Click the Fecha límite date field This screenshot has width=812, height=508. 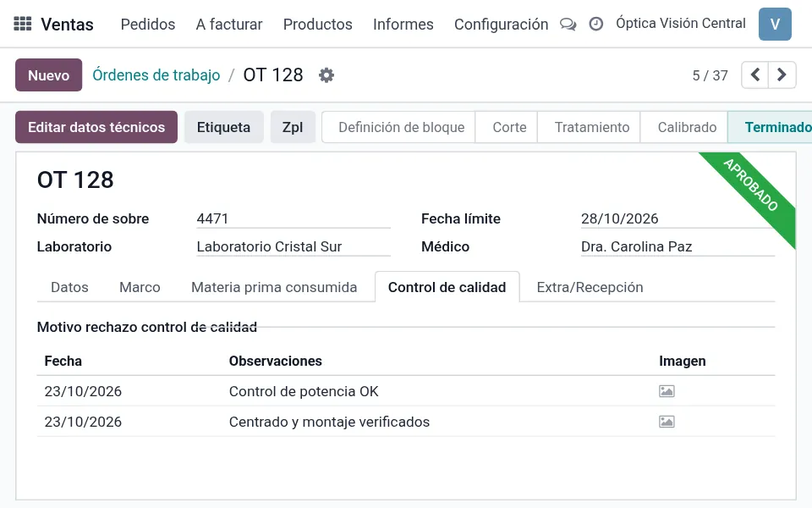point(678,218)
